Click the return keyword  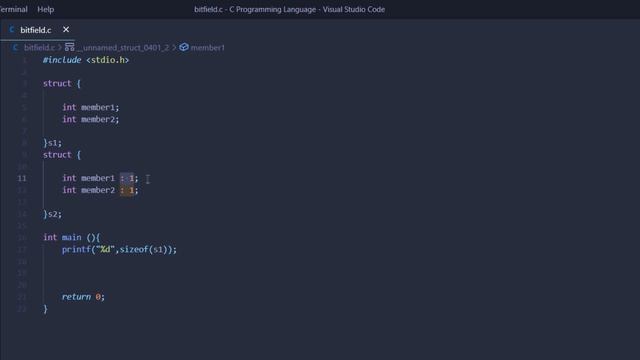[76, 297]
